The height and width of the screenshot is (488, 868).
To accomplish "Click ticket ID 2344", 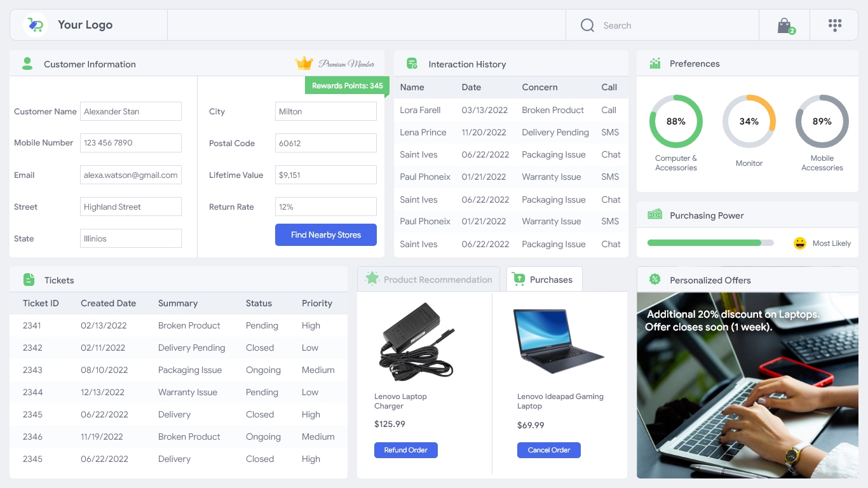I will 32,392.
